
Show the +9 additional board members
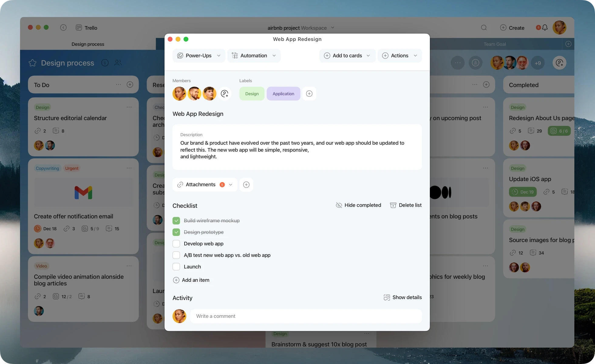pos(538,63)
